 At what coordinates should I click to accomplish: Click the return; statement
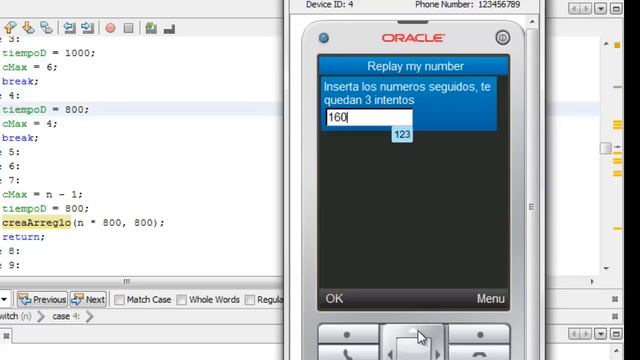23,237
